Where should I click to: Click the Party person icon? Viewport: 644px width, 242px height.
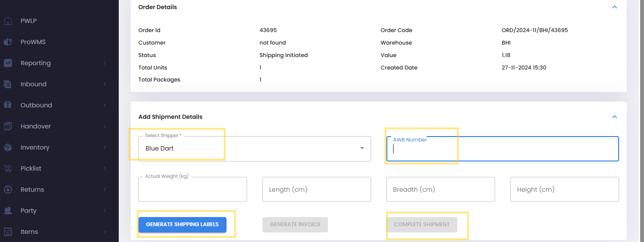click(x=8, y=211)
